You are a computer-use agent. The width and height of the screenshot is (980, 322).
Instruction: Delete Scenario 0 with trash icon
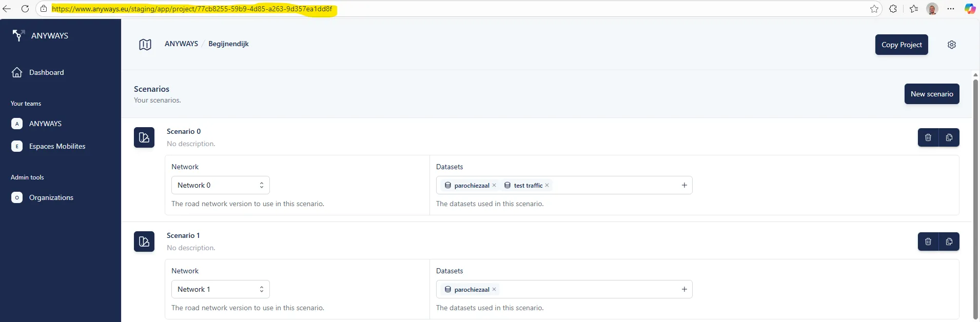tap(928, 137)
